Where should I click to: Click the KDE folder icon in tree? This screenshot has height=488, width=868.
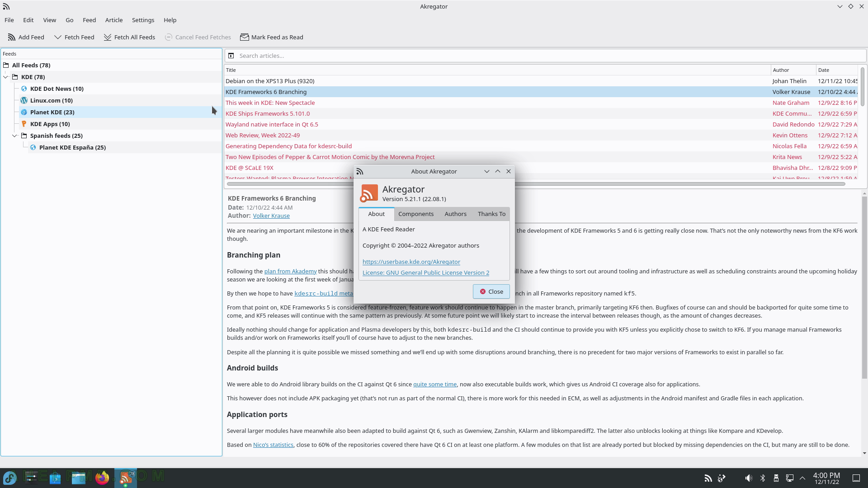pos(15,77)
